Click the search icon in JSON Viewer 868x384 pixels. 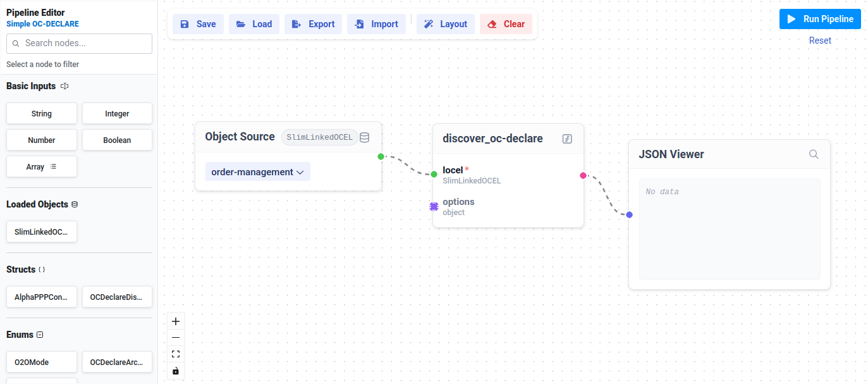814,154
